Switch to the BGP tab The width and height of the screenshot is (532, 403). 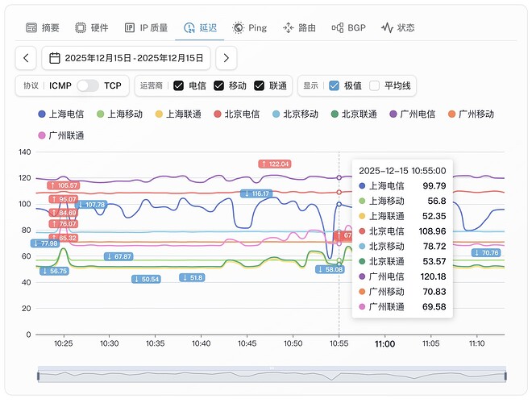349,28
